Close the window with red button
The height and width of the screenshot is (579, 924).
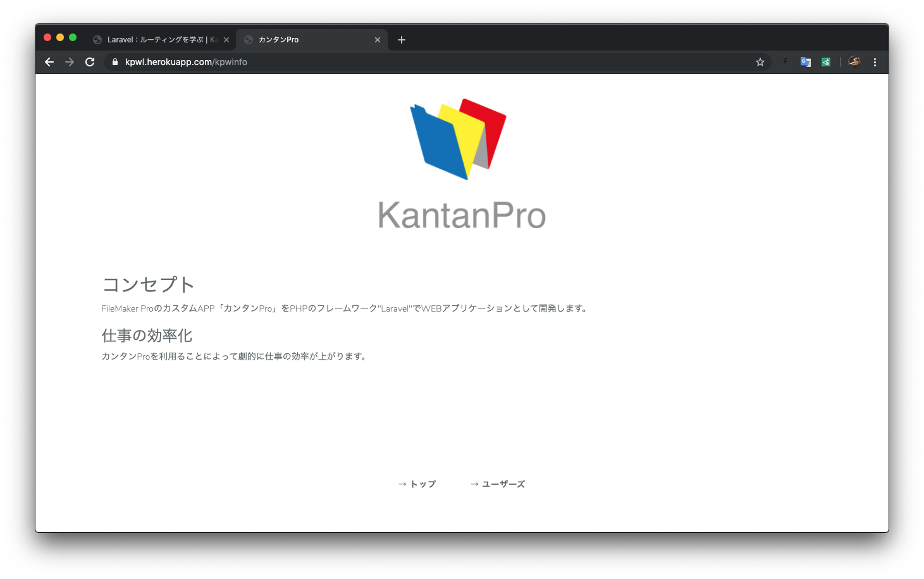47,37
